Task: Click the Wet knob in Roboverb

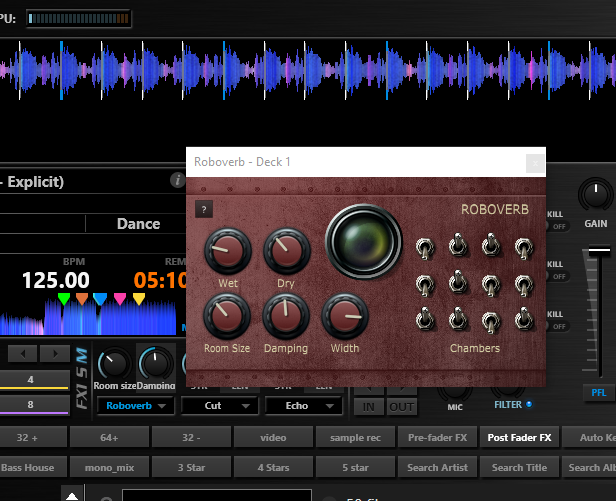Action: click(x=228, y=251)
